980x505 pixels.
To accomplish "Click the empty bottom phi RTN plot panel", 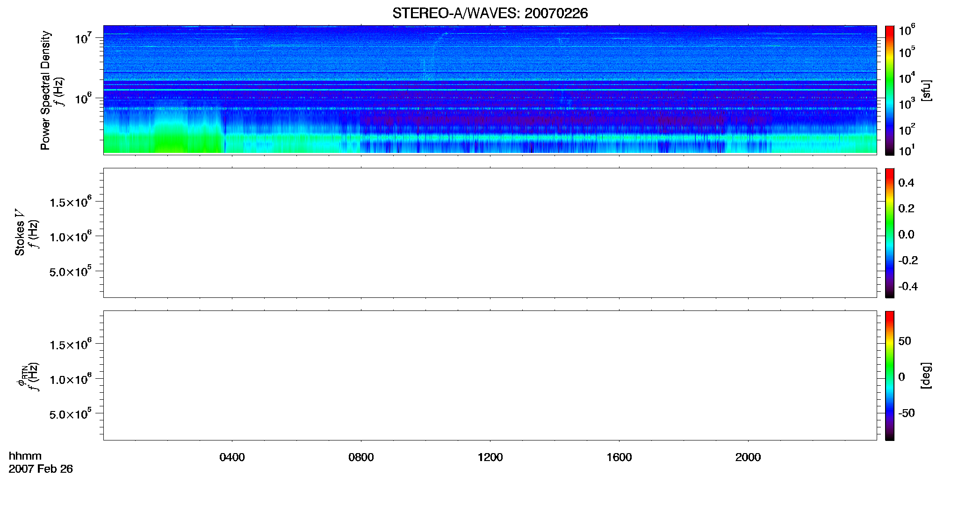I will (x=490, y=375).
